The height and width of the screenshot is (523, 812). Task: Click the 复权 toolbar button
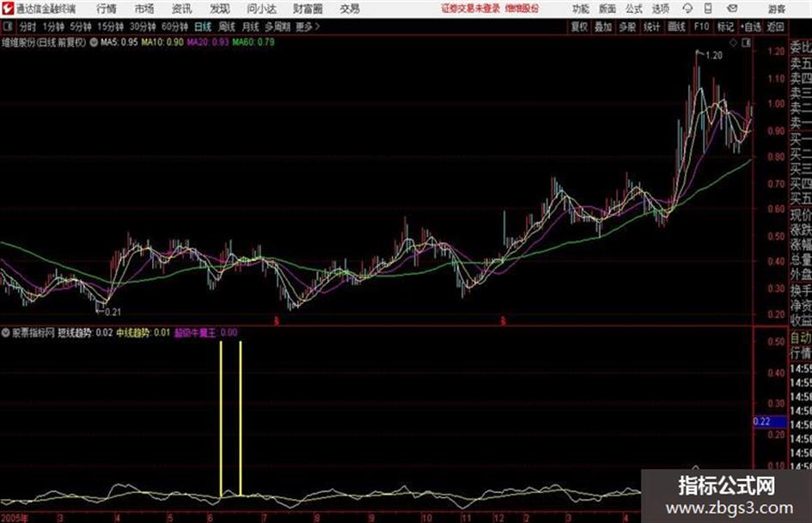coord(579,27)
